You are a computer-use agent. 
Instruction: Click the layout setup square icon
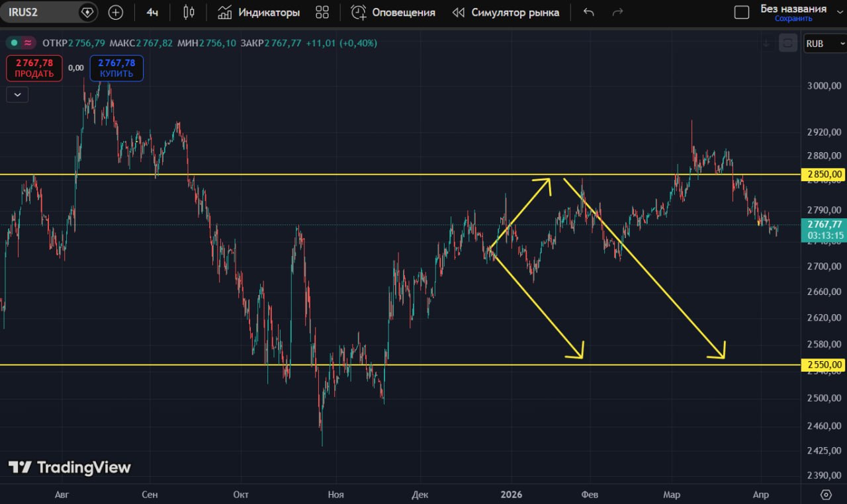tap(742, 13)
